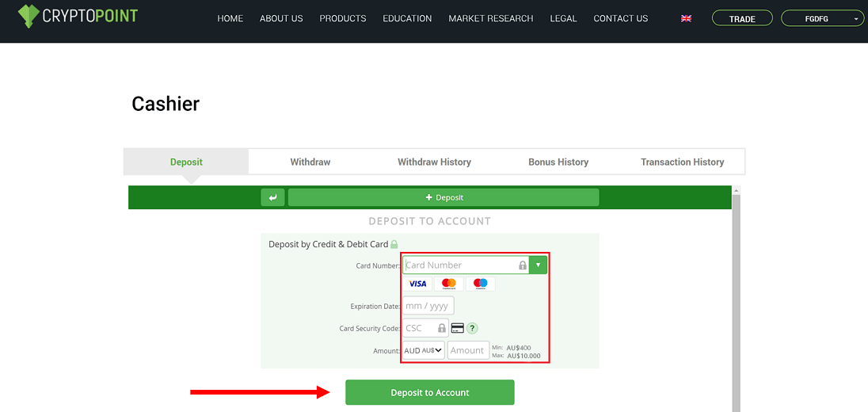Screen dimensions: 868x412
Task: Open the Market Research menu
Action: tap(490, 18)
